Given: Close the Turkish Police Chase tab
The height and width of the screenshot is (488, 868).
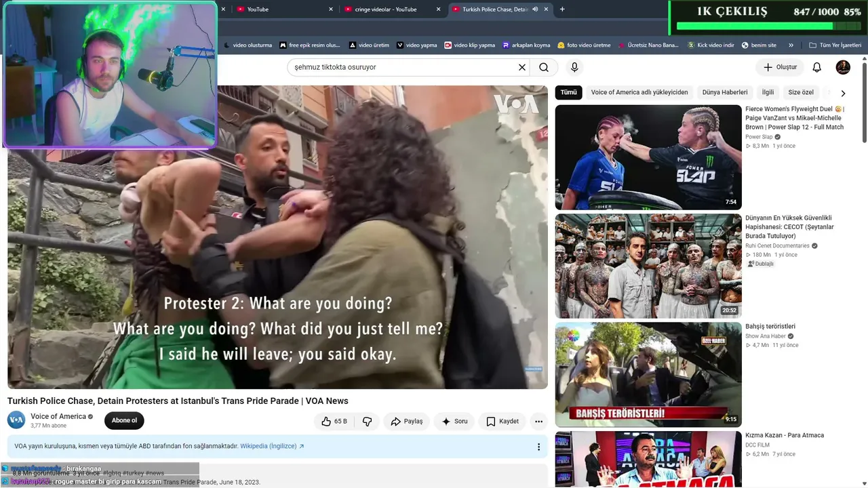Looking at the screenshot, I should 546,9.
